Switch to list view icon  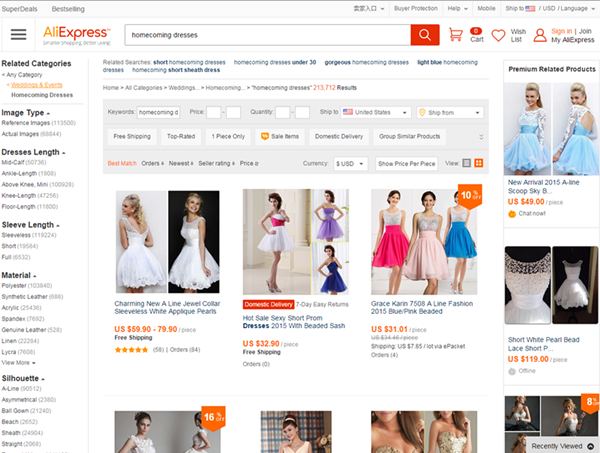tap(468, 163)
